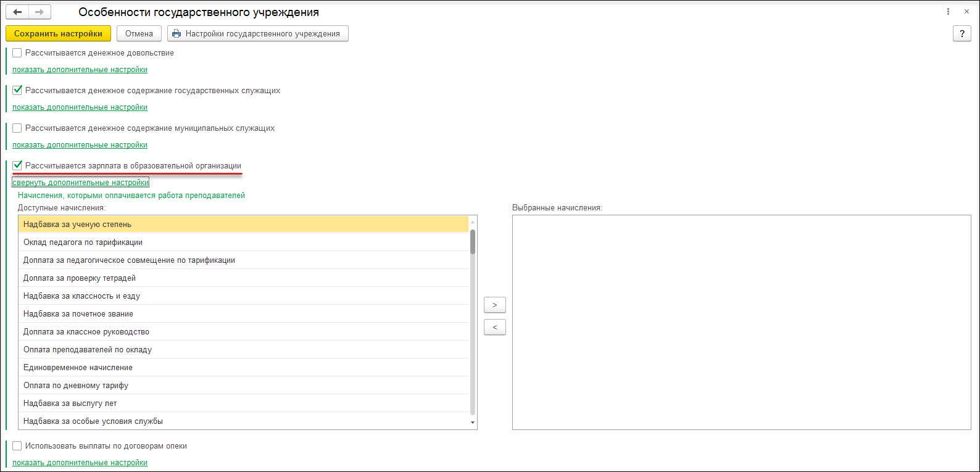Remove selected accrual with < button
The width and height of the screenshot is (980, 472).
pos(495,327)
